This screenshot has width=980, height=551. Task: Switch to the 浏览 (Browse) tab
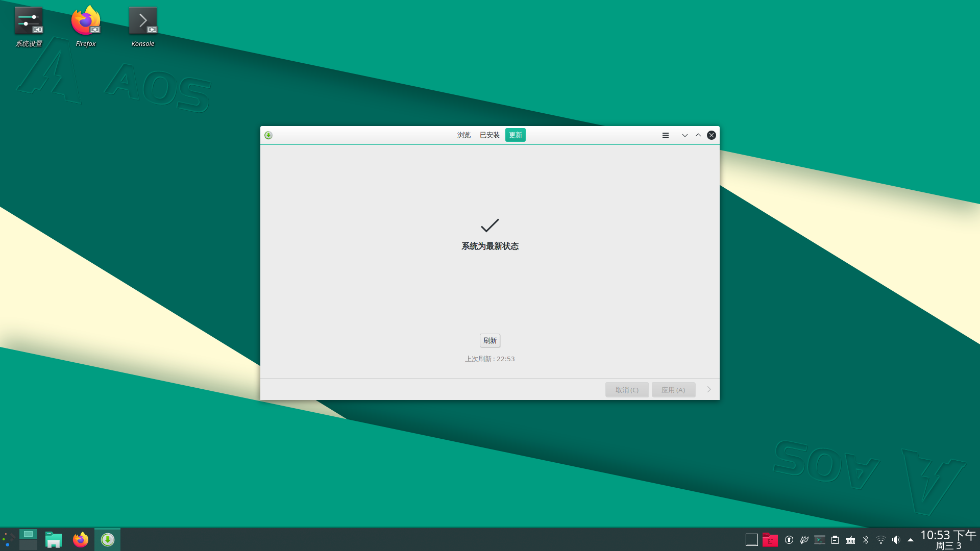tap(463, 135)
